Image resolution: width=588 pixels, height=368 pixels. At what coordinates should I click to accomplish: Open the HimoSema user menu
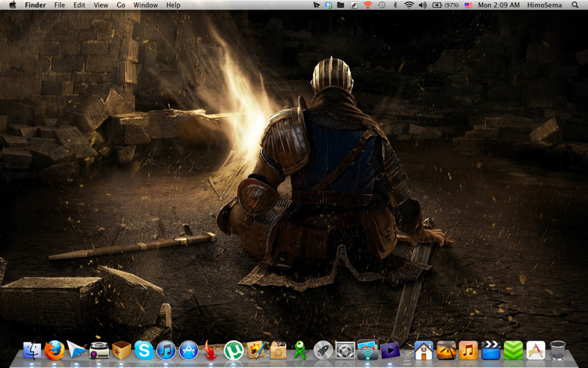(545, 5)
